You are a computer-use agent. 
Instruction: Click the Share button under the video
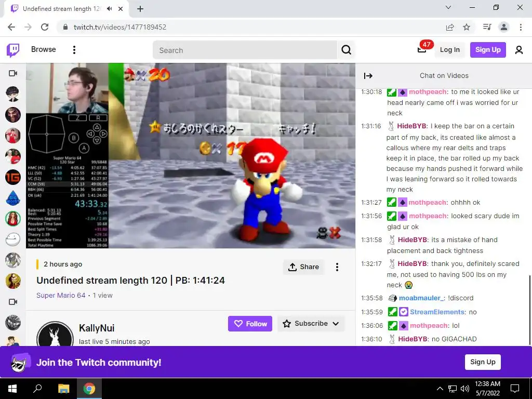(x=303, y=267)
